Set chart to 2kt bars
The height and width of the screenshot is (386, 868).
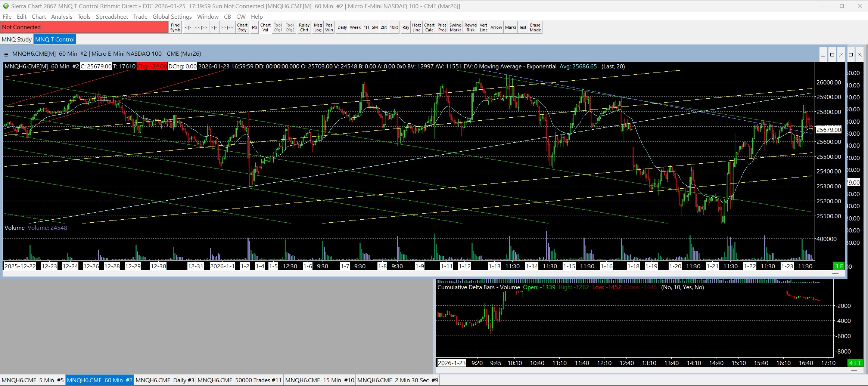pyautogui.click(x=384, y=27)
